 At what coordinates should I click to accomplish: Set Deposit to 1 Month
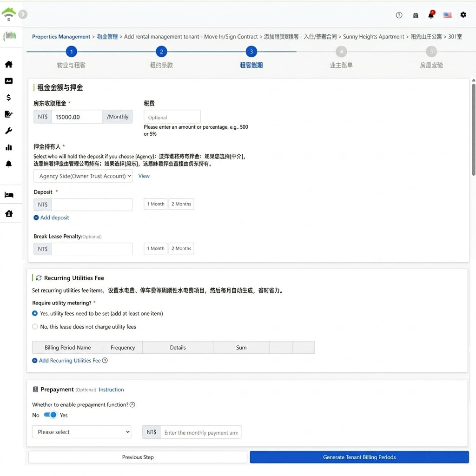(155, 204)
